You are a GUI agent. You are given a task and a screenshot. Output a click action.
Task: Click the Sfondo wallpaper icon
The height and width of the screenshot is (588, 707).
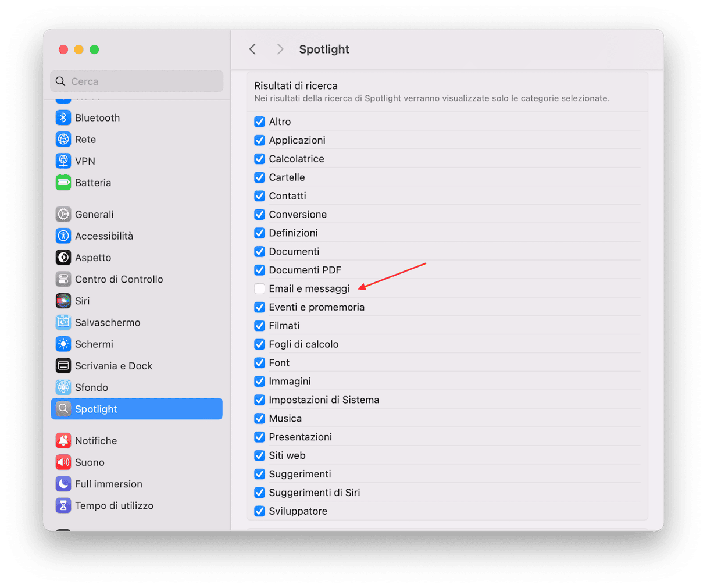(63, 387)
